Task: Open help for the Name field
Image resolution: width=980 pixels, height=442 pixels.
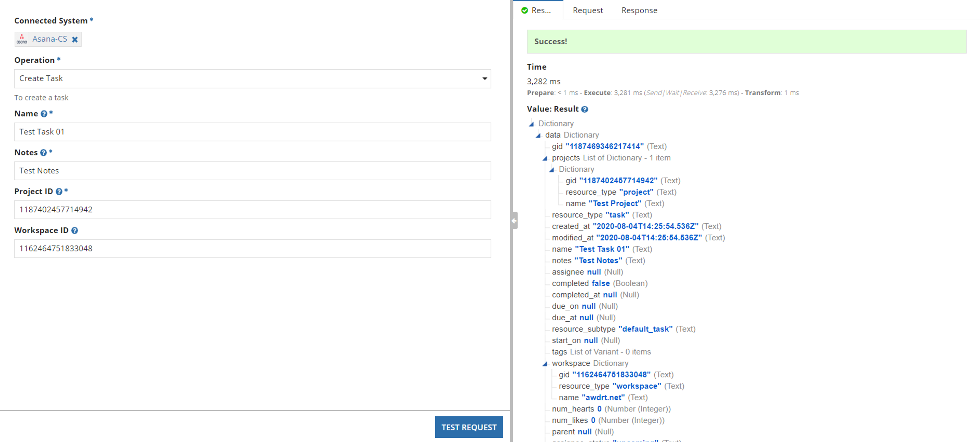Action: 44,114
